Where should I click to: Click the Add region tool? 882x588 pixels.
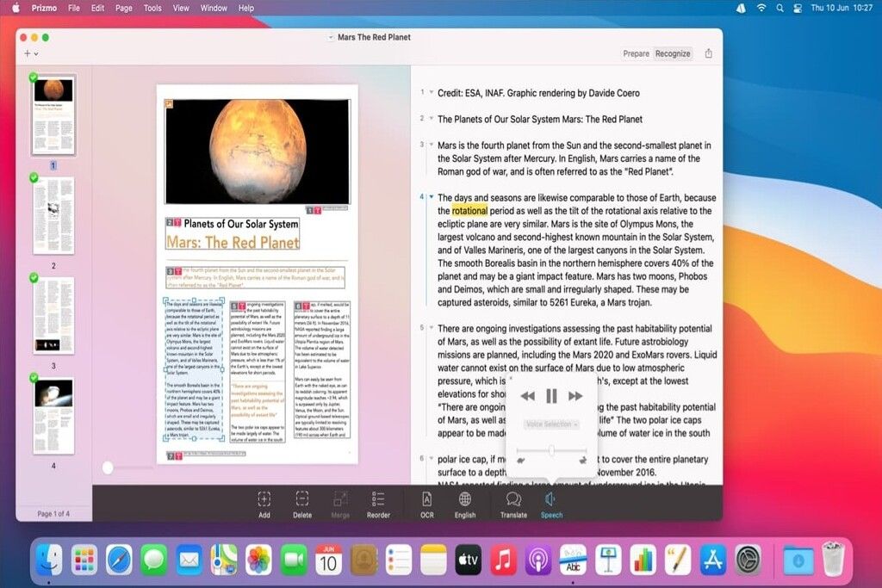coord(264,499)
